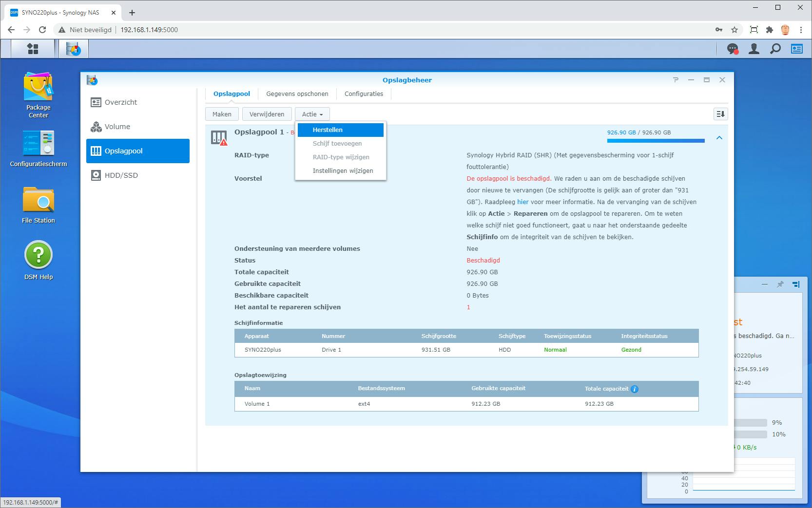This screenshot has height=508, width=812.
Task: Click the 'ext4' file system cell
Action: [x=364, y=404]
